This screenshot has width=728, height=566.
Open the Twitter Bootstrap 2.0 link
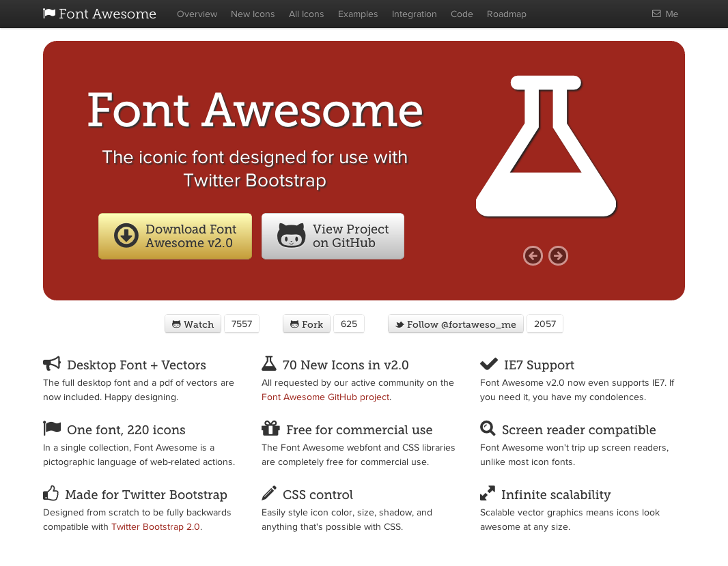[x=156, y=526]
